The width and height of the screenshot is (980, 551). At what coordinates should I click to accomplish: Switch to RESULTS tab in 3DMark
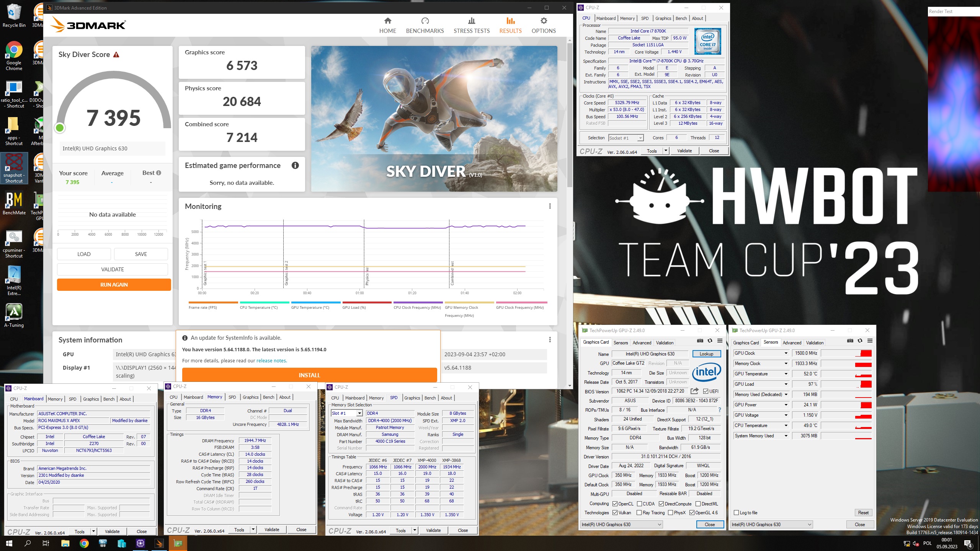click(x=510, y=25)
